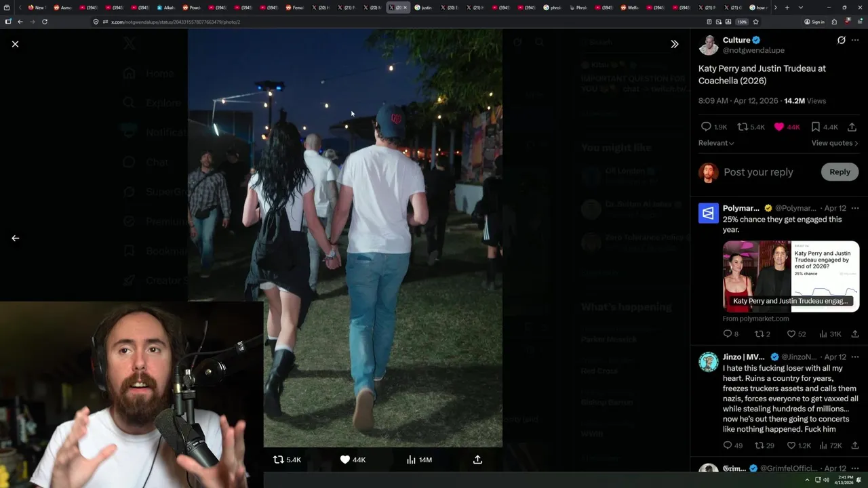Expand the Relevant sort dropdown
This screenshot has width=868, height=488.
coord(716,143)
